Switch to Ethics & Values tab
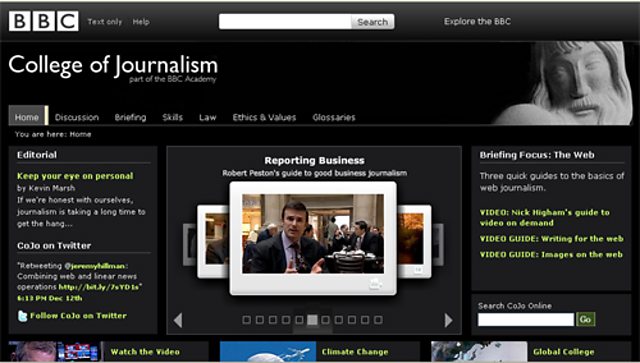The height and width of the screenshot is (363, 640). 264,118
